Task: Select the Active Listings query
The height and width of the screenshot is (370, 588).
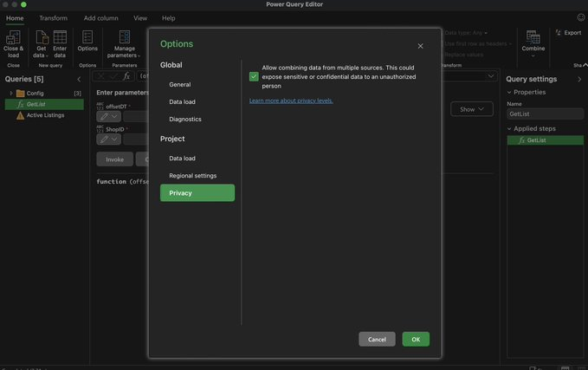Action: click(x=44, y=115)
